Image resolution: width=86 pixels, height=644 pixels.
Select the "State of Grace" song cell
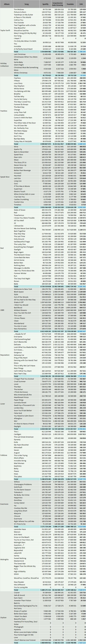[x=26, y=210]
